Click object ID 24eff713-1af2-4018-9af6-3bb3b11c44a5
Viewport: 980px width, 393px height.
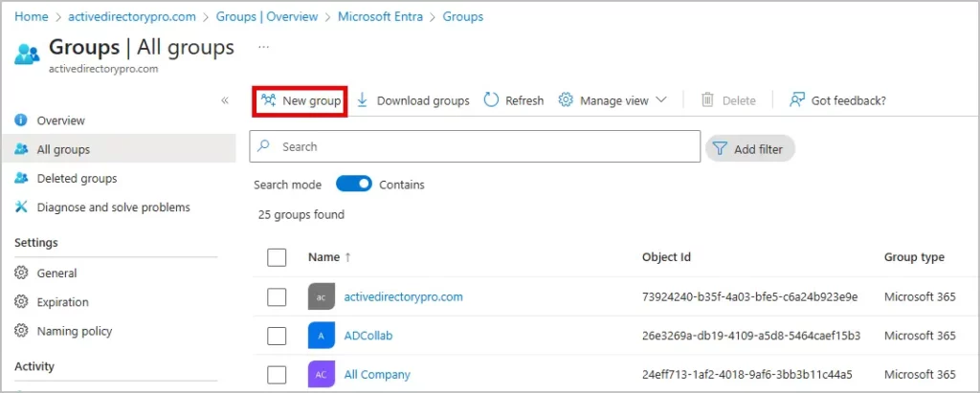point(747,375)
